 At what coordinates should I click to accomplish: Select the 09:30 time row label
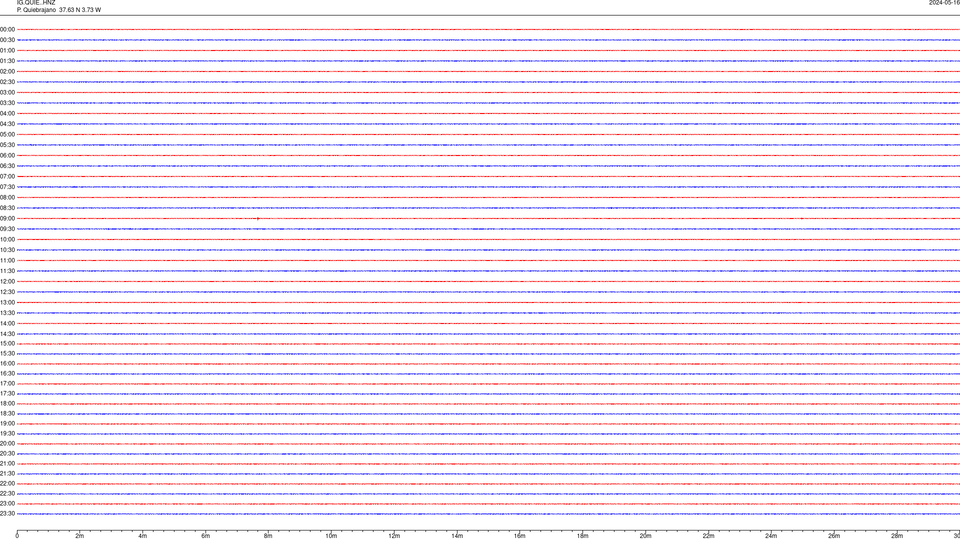coord(7,229)
